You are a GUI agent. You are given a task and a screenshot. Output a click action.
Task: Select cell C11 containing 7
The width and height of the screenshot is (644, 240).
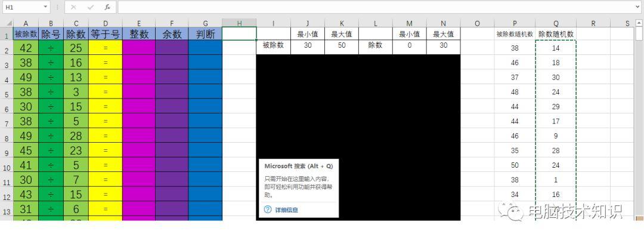tap(76, 180)
